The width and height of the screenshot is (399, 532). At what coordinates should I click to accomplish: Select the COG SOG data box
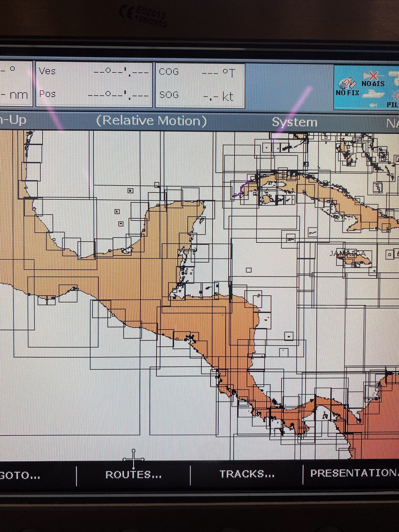(x=200, y=85)
